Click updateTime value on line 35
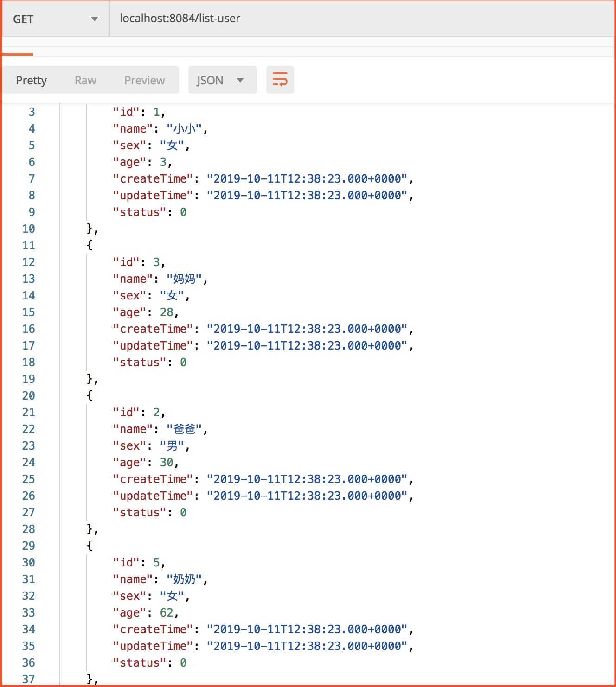This screenshot has width=616, height=687. [307, 646]
